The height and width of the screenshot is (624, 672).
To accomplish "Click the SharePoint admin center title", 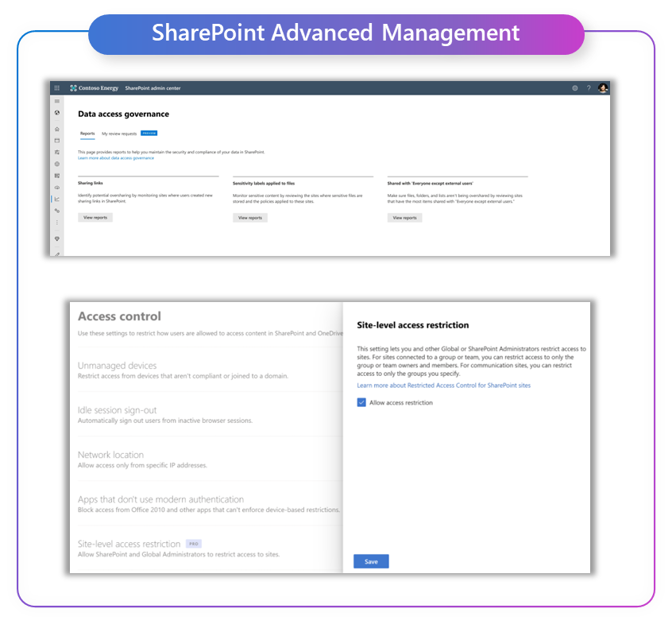I will (153, 88).
